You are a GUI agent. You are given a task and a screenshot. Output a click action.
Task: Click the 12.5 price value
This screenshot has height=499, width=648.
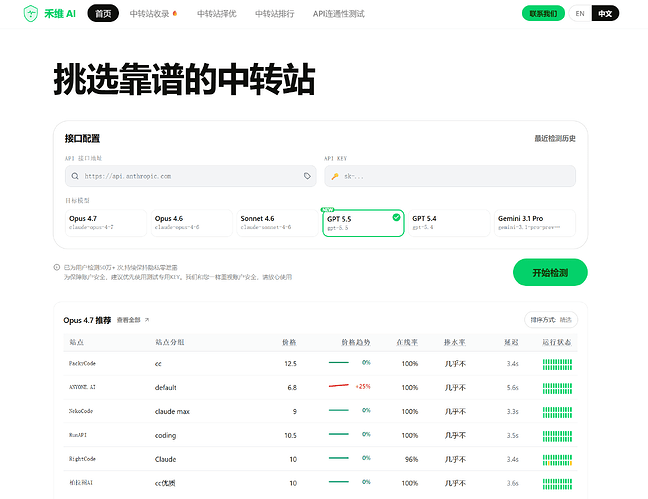[291, 363]
